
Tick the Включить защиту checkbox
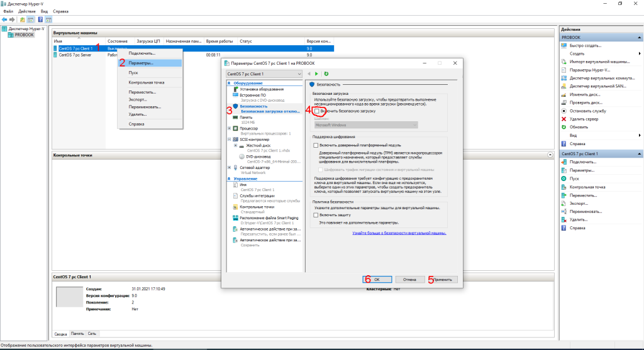[x=316, y=215]
